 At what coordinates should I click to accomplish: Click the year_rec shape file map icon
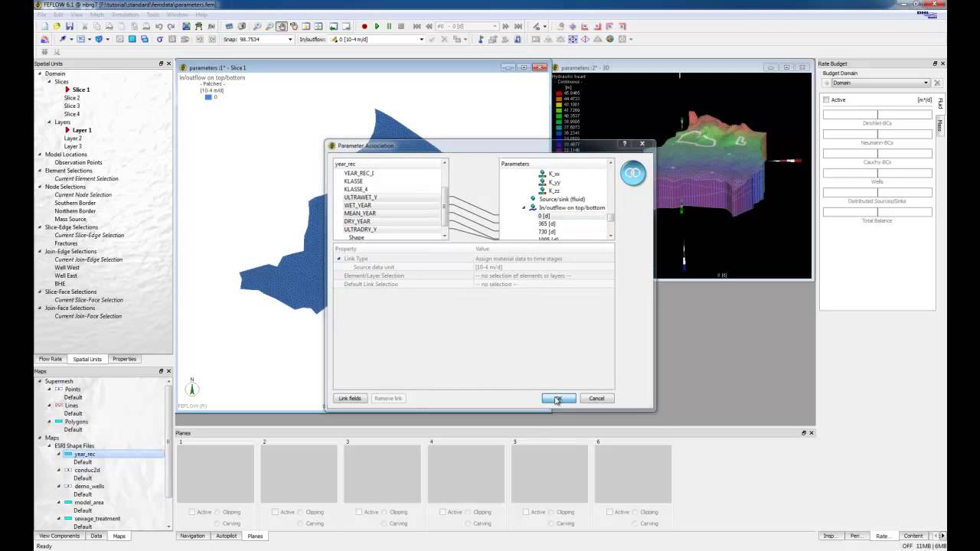68,454
